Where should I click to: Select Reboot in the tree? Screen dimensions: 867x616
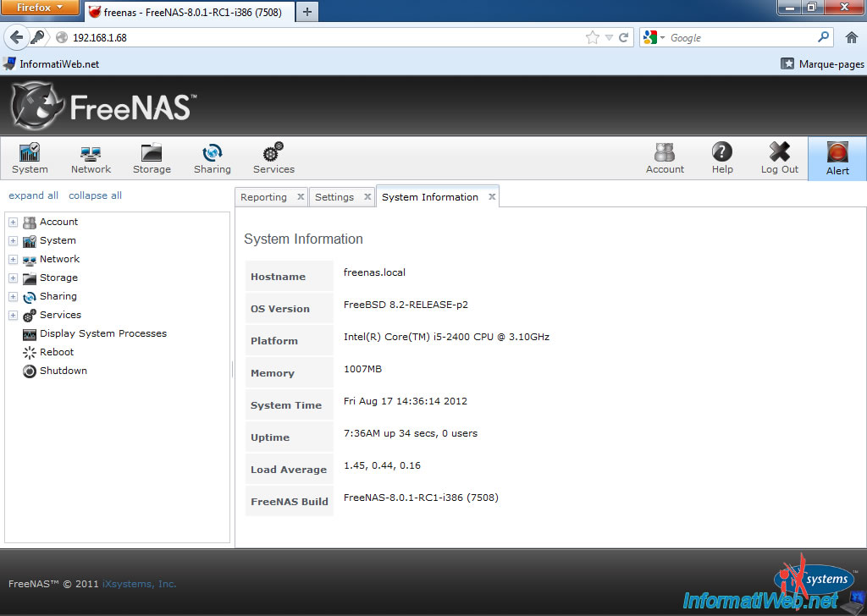57,353
